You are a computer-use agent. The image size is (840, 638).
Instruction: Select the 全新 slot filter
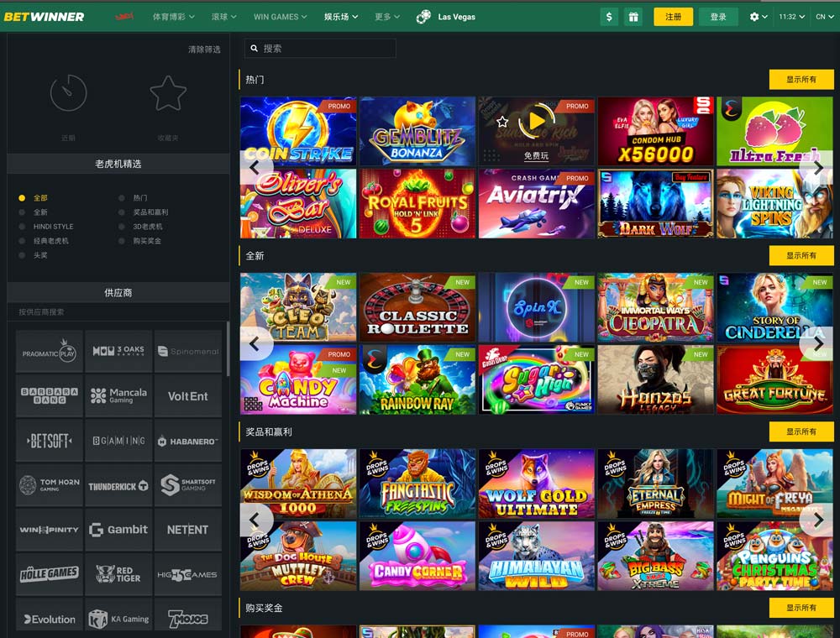pyautogui.click(x=34, y=212)
